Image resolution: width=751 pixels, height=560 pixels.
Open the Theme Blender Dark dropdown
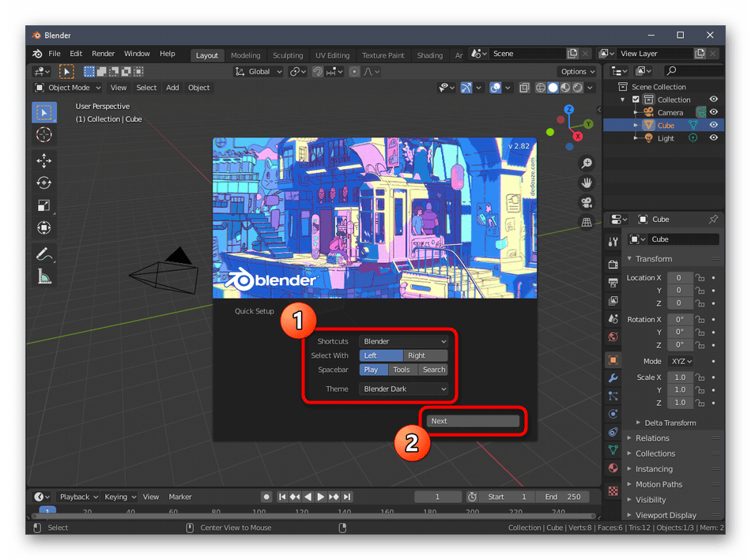point(404,389)
